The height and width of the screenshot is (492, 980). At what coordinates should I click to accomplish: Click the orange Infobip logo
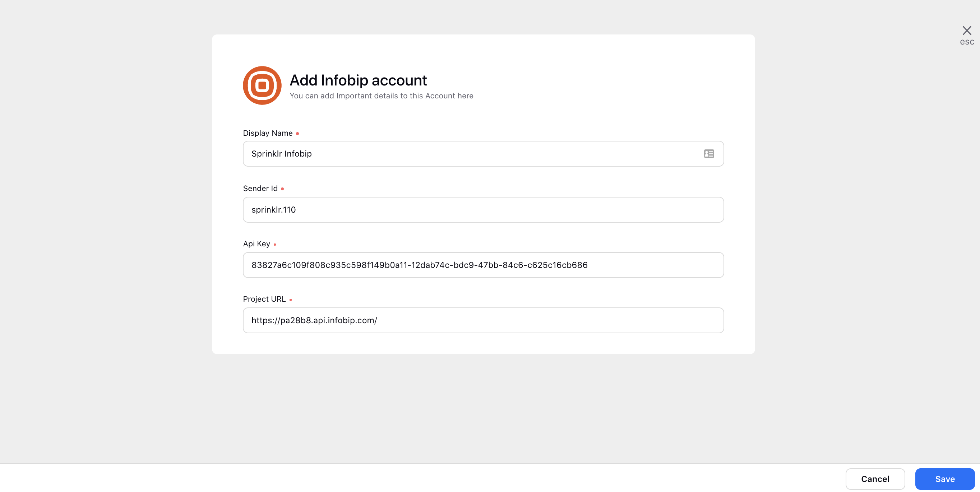[x=262, y=85]
